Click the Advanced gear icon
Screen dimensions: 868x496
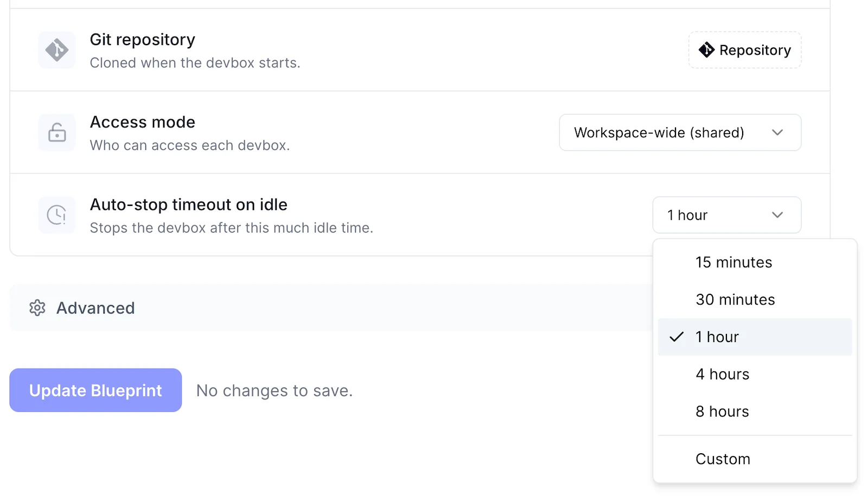[x=37, y=307]
